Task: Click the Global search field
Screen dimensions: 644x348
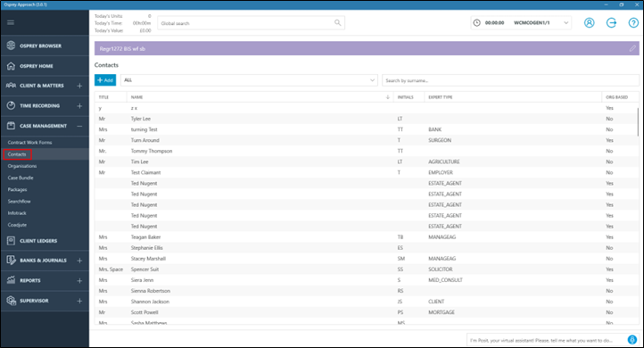Action: [251, 23]
